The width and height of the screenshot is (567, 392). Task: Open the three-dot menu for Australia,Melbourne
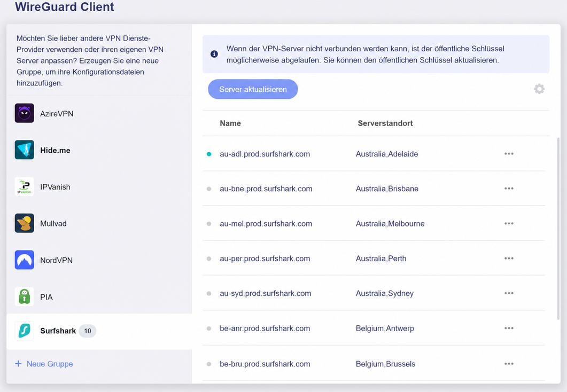[509, 223]
